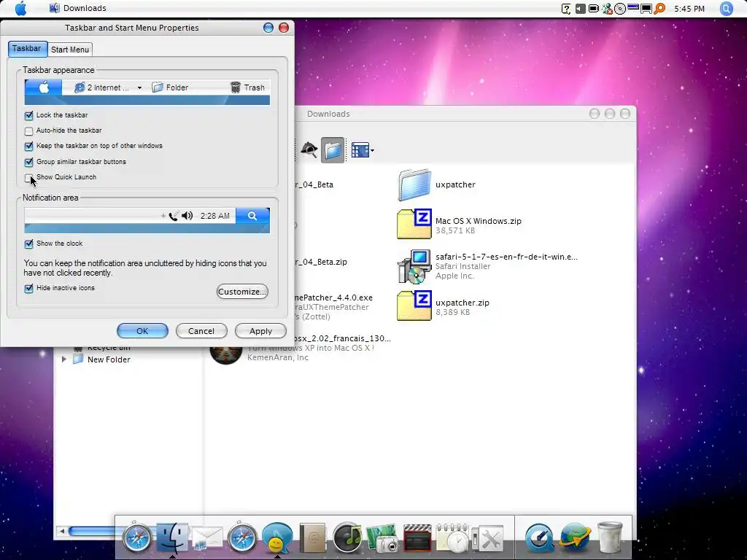Click the Messenger buddy tray icon

607,9
